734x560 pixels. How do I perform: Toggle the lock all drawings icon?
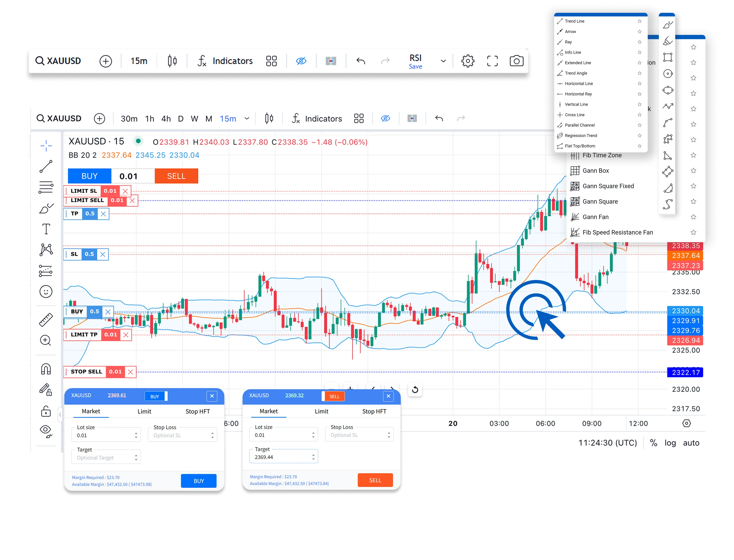46,411
